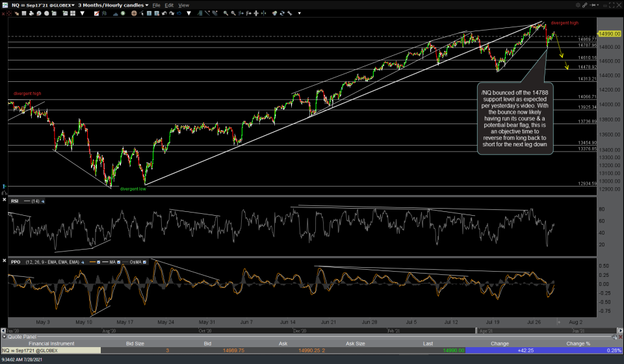Click the blue mountain chart icon
Screen dimensions: 624x364
[116, 13]
